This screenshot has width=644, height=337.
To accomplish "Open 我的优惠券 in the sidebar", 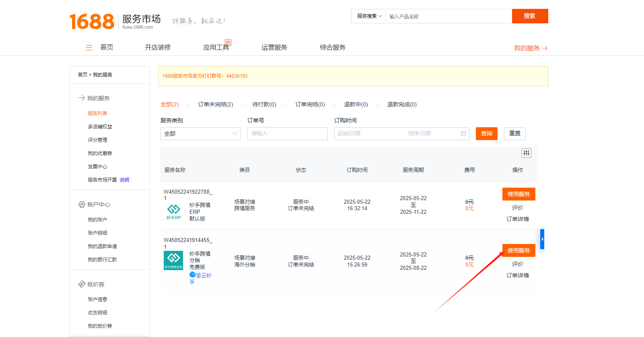I will click(x=100, y=153).
